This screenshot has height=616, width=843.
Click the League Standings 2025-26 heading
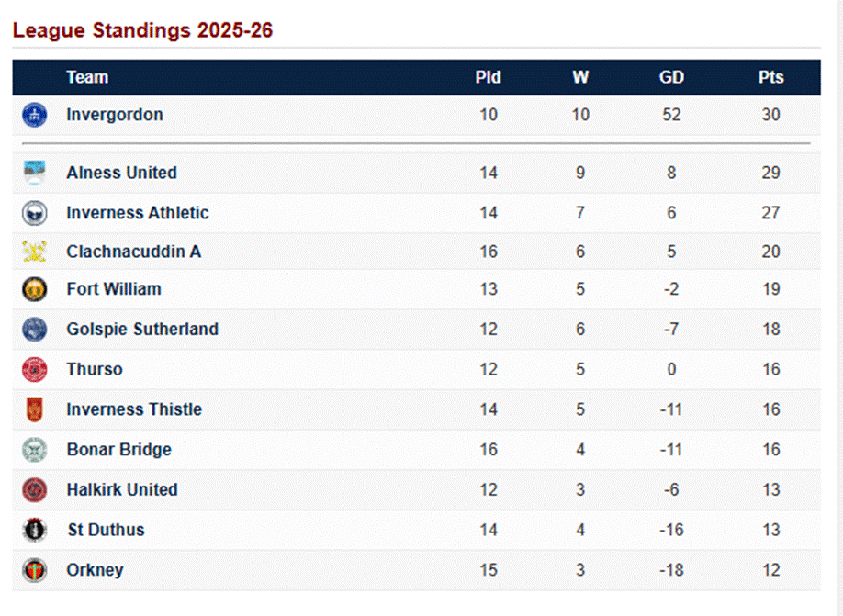pyautogui.click(x=142, y=30)
